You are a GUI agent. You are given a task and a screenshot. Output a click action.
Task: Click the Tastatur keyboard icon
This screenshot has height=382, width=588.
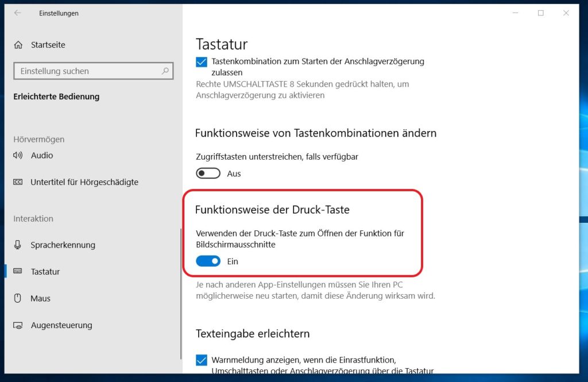point(18,271)
